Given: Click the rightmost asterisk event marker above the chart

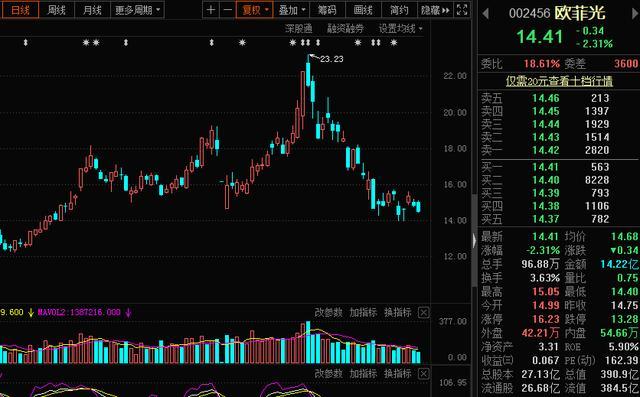Looking at the screenshot, I should click(x=393, y=42).
